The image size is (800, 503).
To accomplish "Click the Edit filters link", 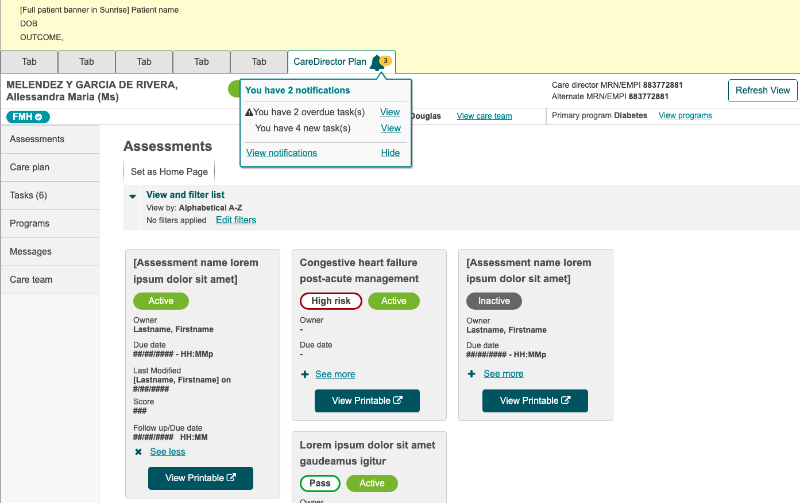I will [x=235, y=220].
